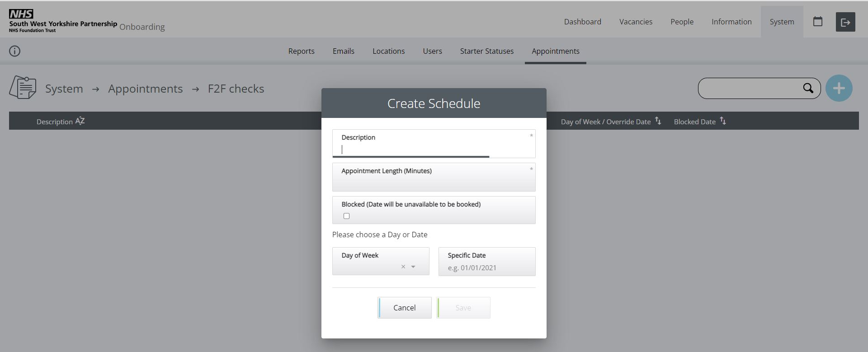Click the logout icon button
The image size is (868, 352).
[845, 22]
